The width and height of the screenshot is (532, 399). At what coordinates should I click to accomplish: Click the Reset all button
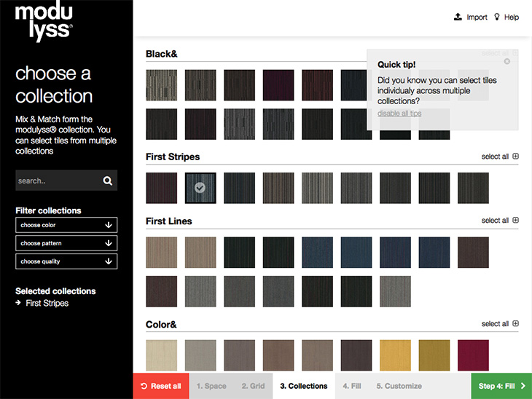coord(161,386)
